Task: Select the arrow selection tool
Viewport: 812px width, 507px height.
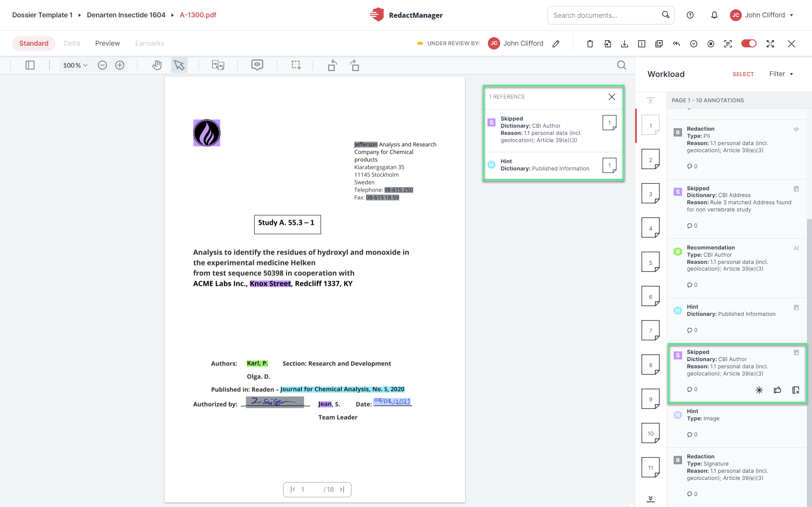Action: coord(179,65)
